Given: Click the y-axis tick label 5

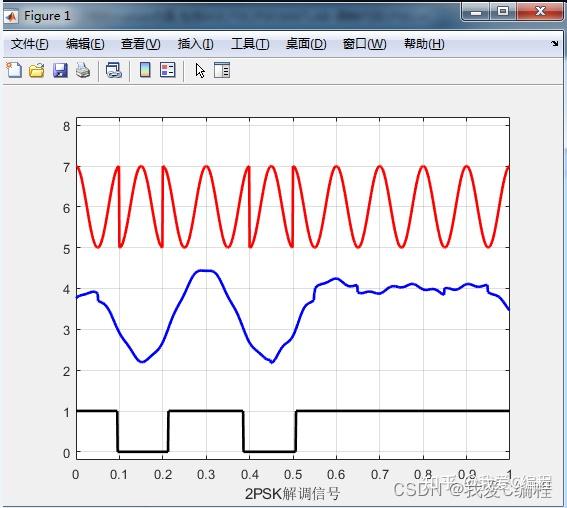Looking at the screenshot, I should pyautogui.click(x=66, y=249).
